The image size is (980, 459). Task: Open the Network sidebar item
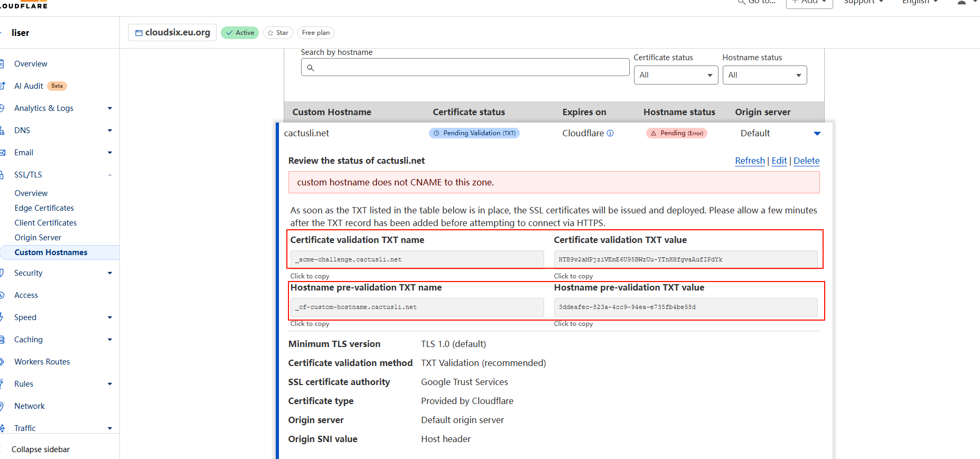[x=30, y=406]
